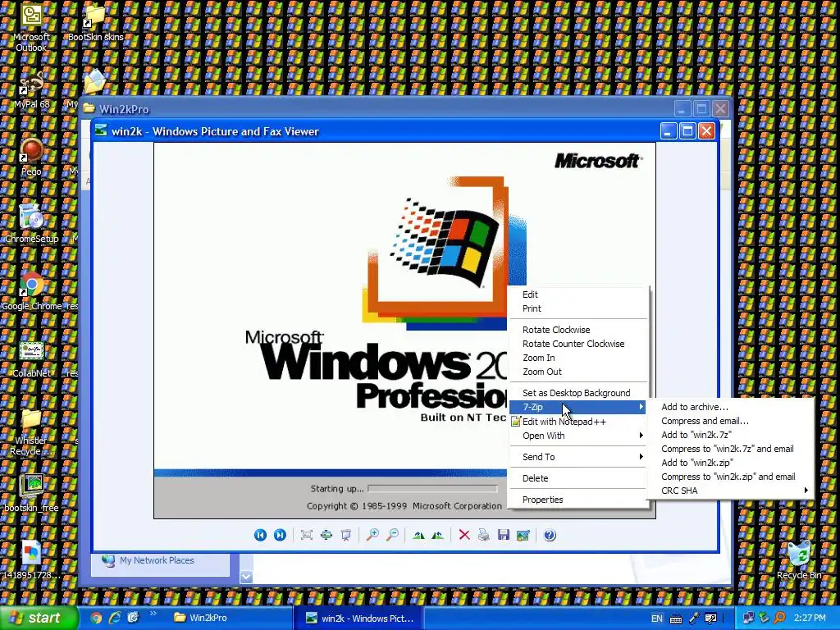Viewport: 840px width, 630px height.
Task: Click win2k Windows Picture taskbar button
Action: click(x=359, y=619)
